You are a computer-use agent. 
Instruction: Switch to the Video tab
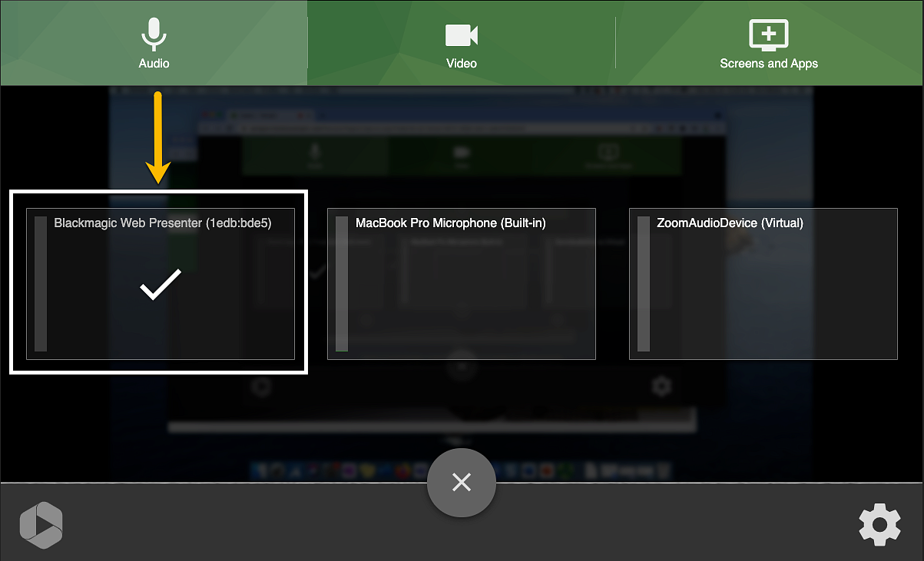[461, 43]
